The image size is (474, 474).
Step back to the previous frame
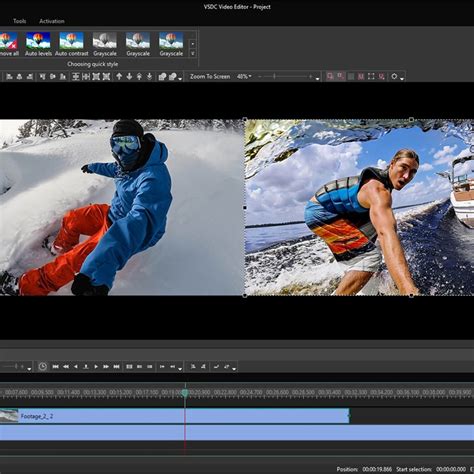point(76,367)
